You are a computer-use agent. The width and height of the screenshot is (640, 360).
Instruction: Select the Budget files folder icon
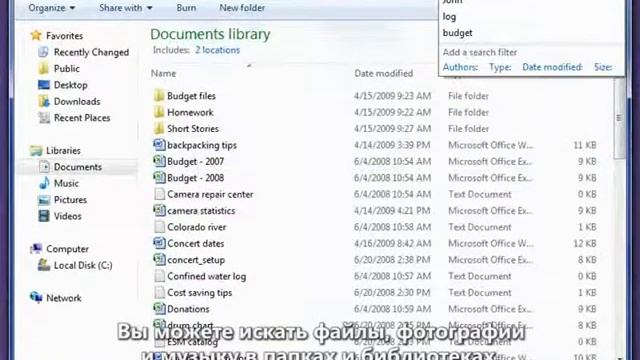click(x=159, y=96)
